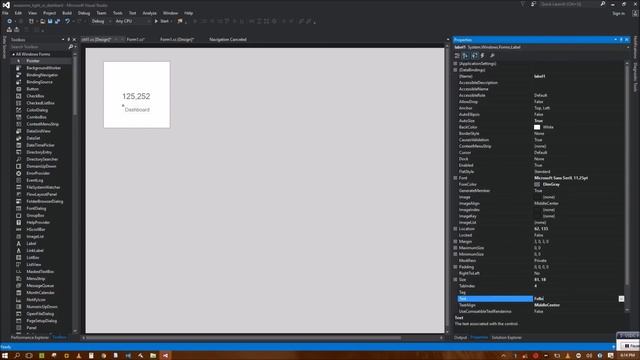Select the Pointer tool in Toolbox
The width and height of the screenshot is (640, 360).
click(43, 61)
